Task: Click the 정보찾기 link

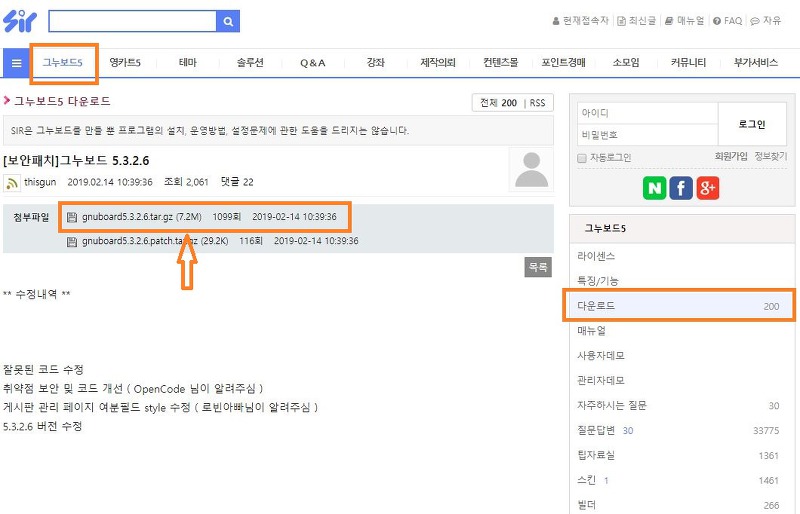Action: 771,156
